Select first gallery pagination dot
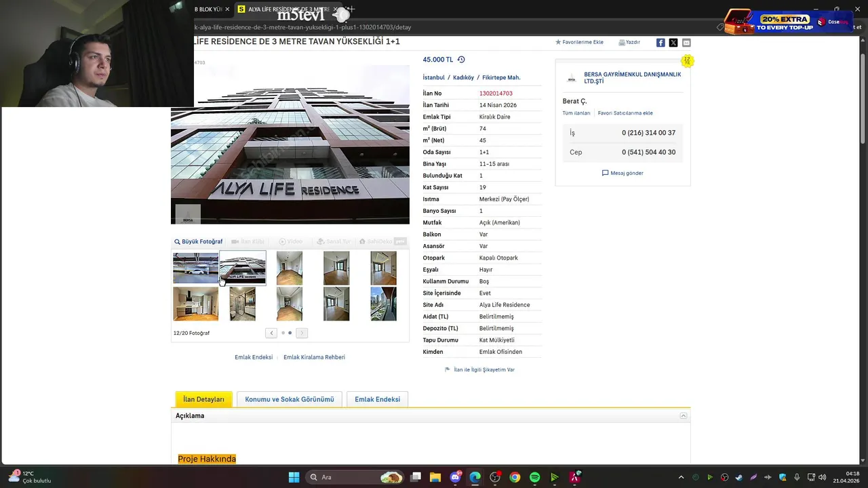Image resolution: width=868 pixels, height=488 pixels. coord(283,333)
